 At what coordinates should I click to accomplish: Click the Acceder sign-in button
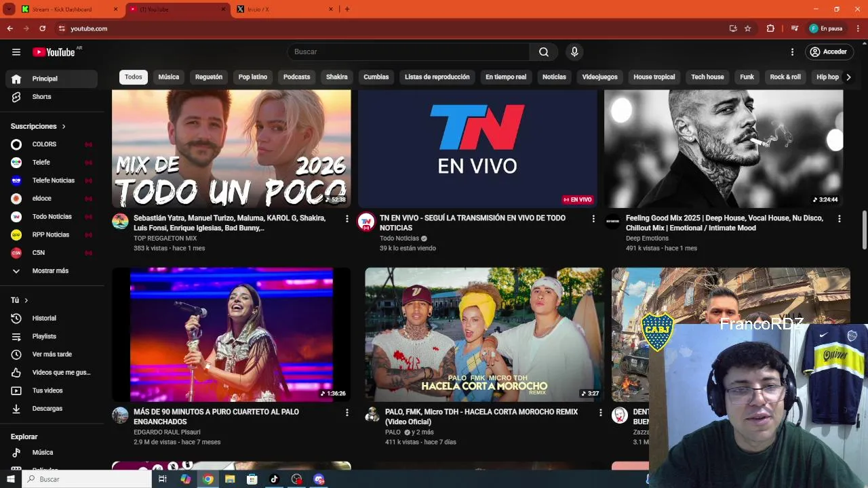[829, 52]
